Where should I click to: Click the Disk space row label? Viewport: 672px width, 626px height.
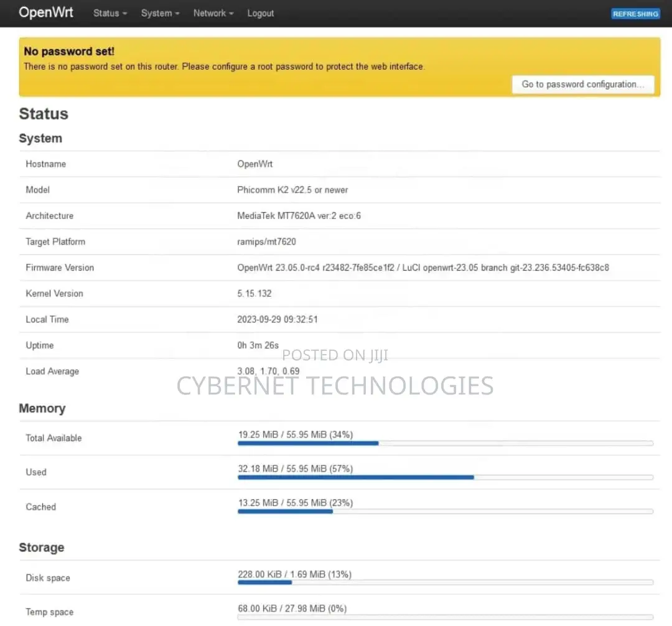48,578
